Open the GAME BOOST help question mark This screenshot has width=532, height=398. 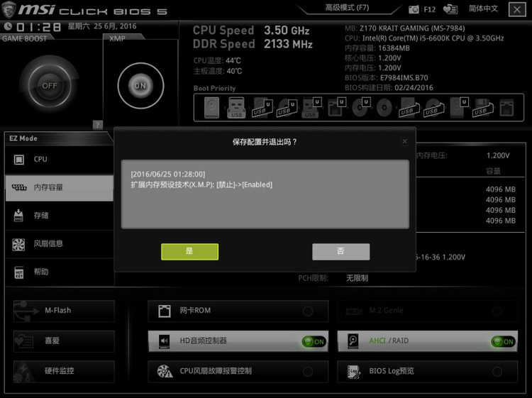click(97, 125)
